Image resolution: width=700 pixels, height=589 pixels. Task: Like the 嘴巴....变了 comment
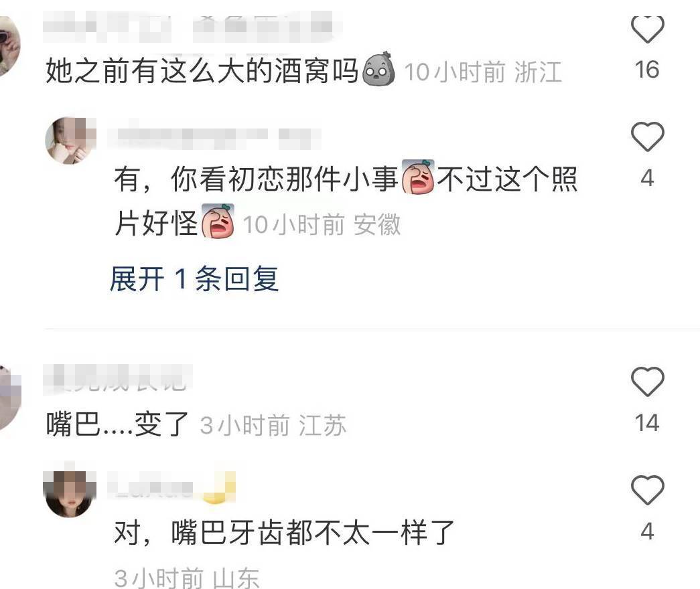point(647,382)
